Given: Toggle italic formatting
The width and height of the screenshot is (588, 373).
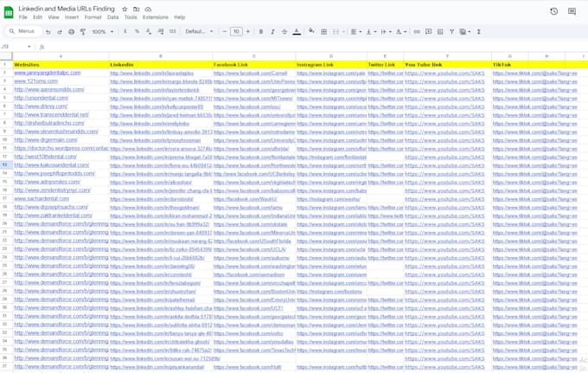Looking at the screenshot, I should click(272, 31).
